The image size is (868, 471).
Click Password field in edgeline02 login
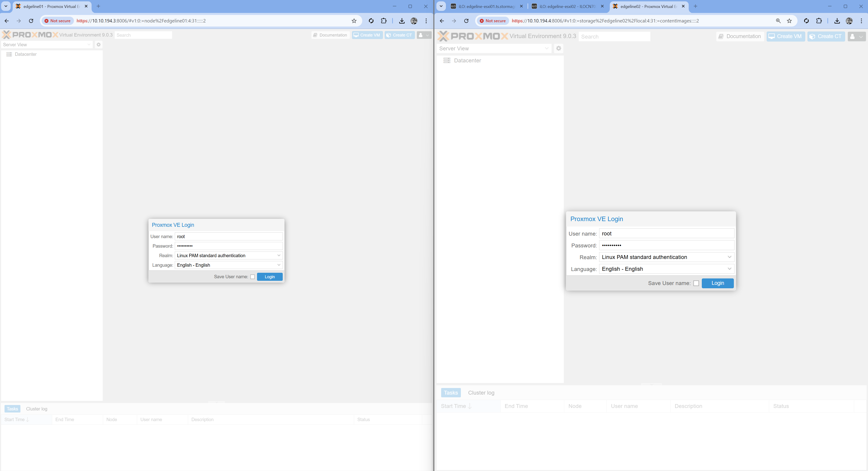coord(666,245)
